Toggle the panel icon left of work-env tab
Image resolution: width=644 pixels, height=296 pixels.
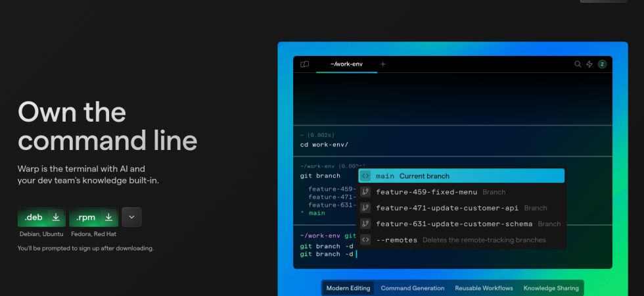305,64
